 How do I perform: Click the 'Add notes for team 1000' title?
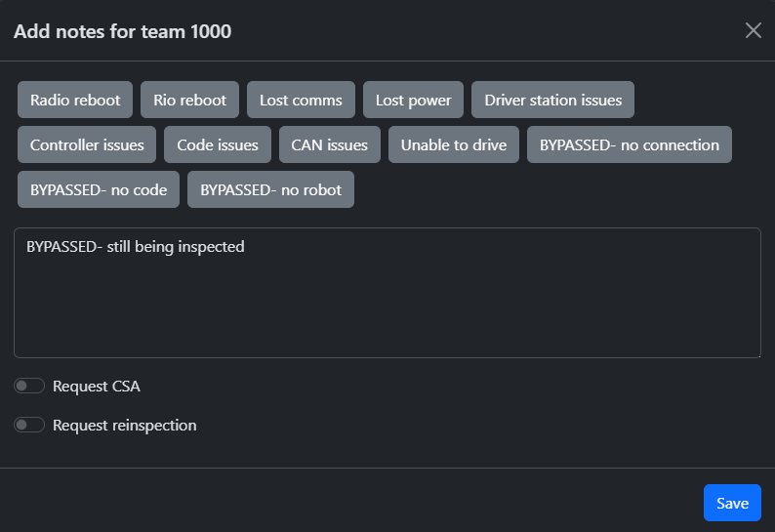click(x=122, y=31)
